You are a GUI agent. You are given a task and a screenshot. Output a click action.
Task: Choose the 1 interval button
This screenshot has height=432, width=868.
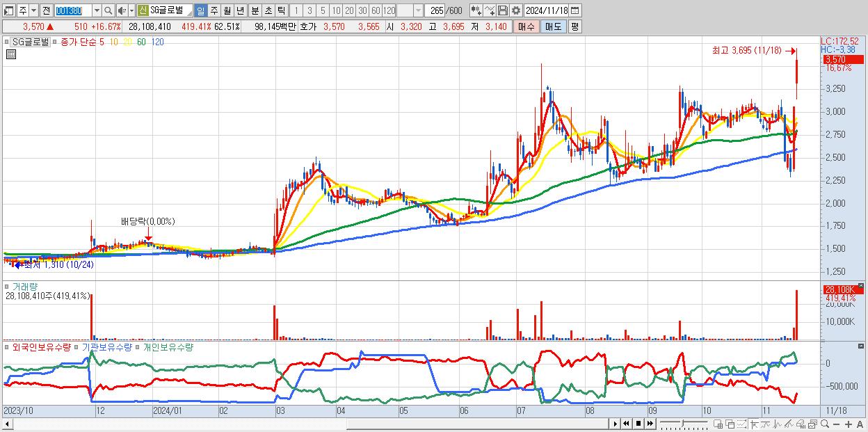296,10
